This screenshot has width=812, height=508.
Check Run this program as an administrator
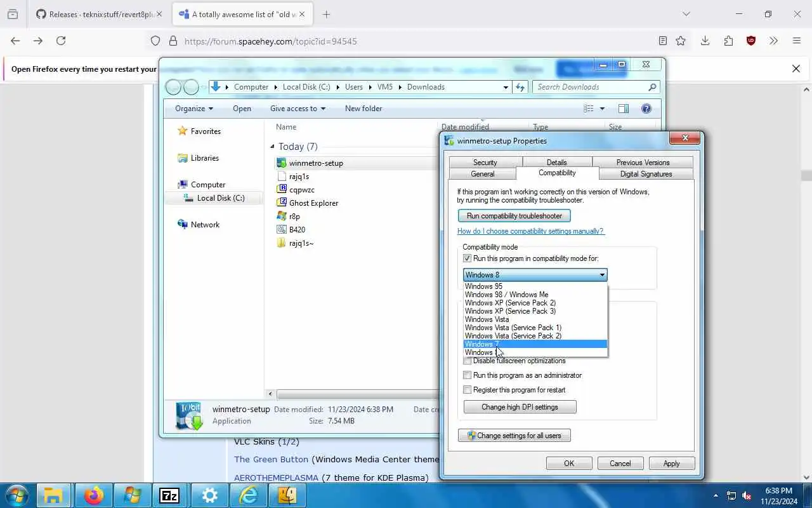468,375
